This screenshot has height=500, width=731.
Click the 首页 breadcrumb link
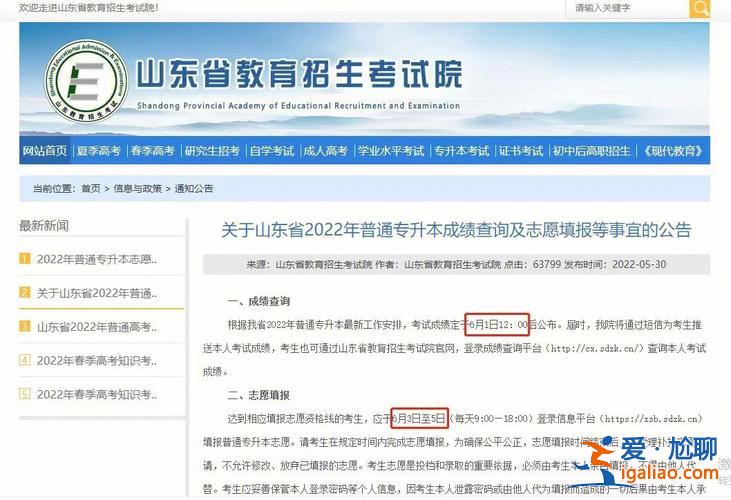pos(91,189)
